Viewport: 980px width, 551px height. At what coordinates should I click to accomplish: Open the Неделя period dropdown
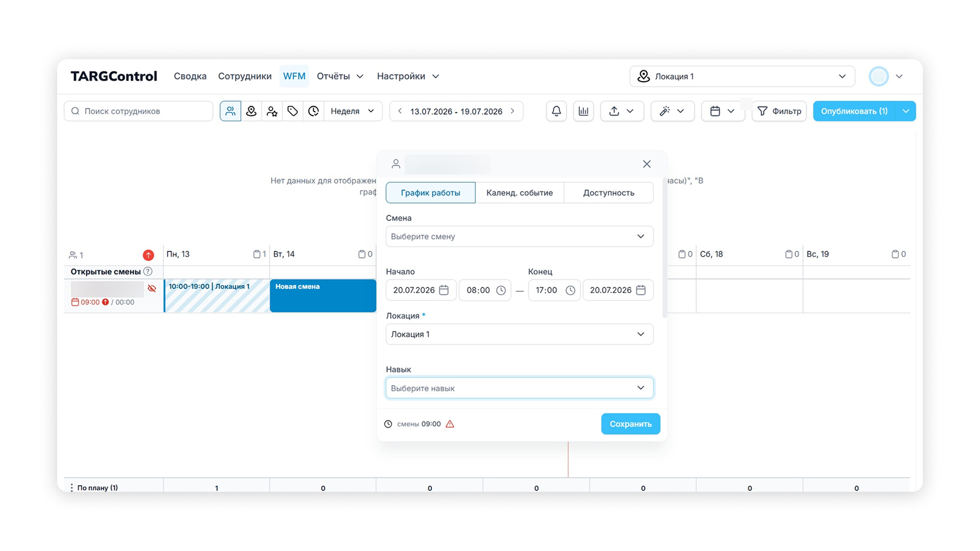(353, 111)
